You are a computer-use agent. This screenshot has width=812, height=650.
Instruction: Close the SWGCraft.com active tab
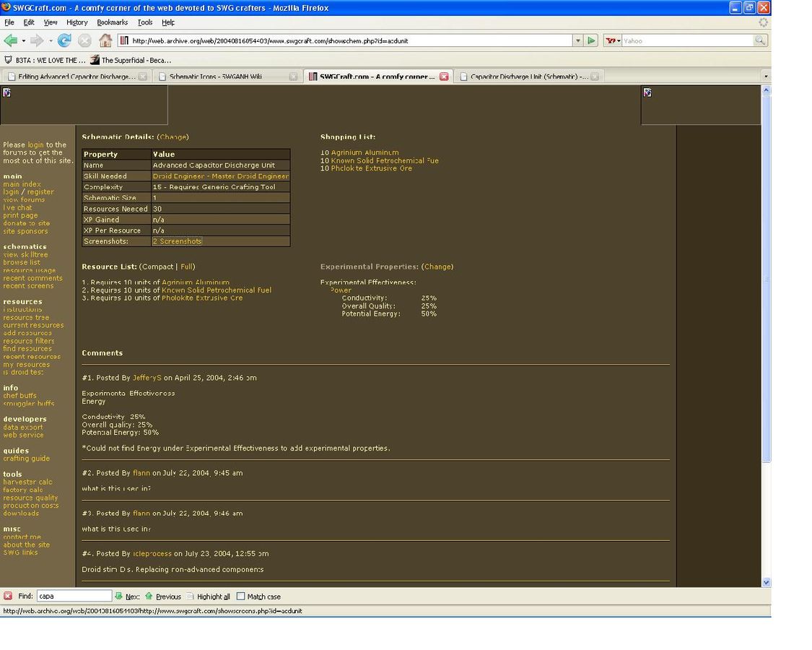(444, 77)
